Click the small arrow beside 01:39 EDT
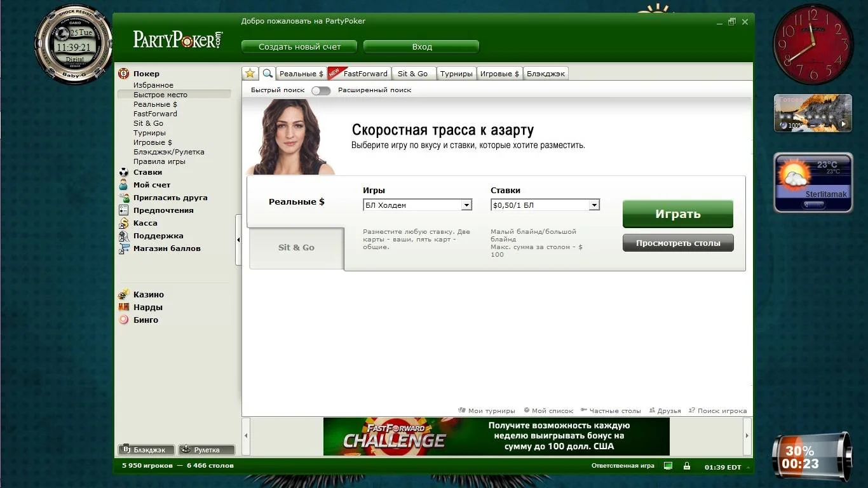 tap(747, 467)
